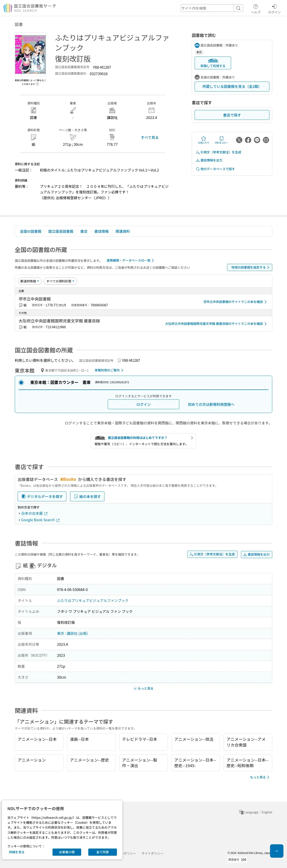This screenshot has width=287, height=868.
Task: Click 紙の本を探す button
Action: (87, 496)
